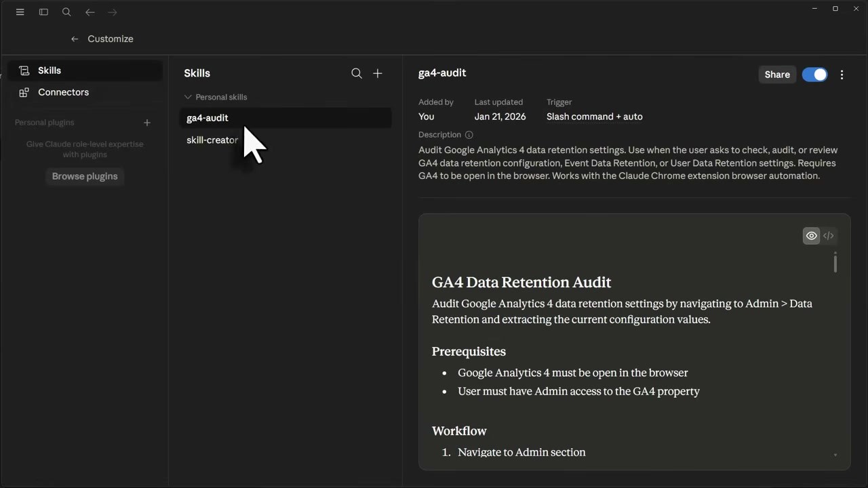The height and width of the screenshot is (488, 868).
Task: Search skills with the magnifier icon
Action: pos(357,73)
